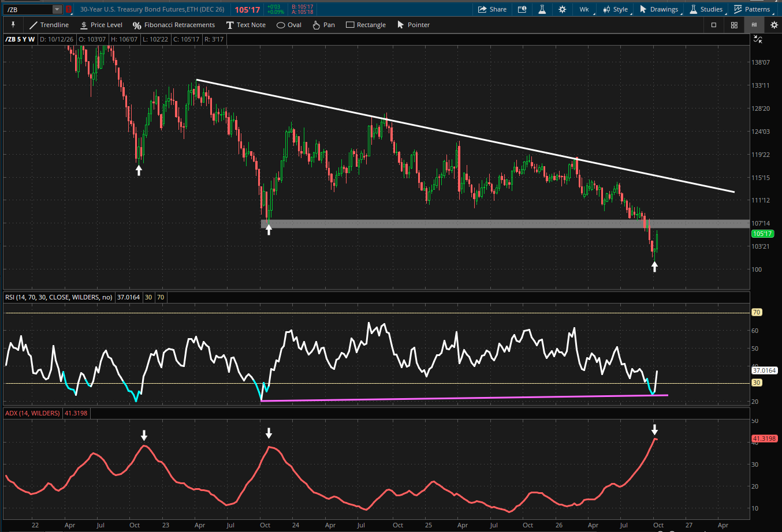The width and height of the screenshot is (782, 532).
Task: Pick the Text Note tool
Action: click(246, 25)
